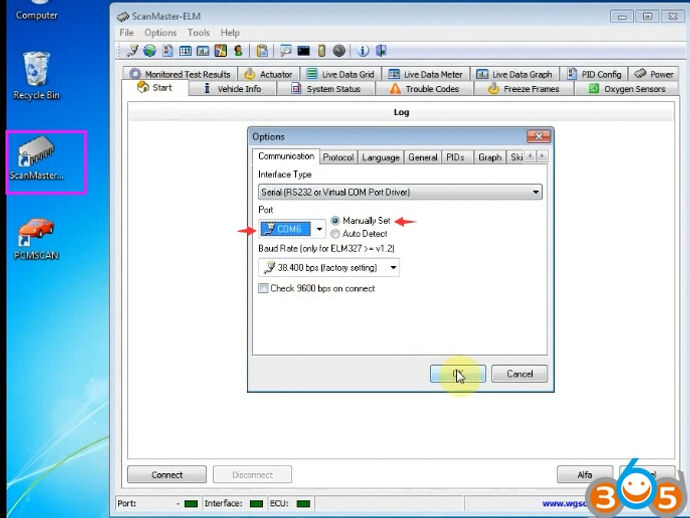
Task: Switch to Graph tab in Options
Action: point(490,158)
